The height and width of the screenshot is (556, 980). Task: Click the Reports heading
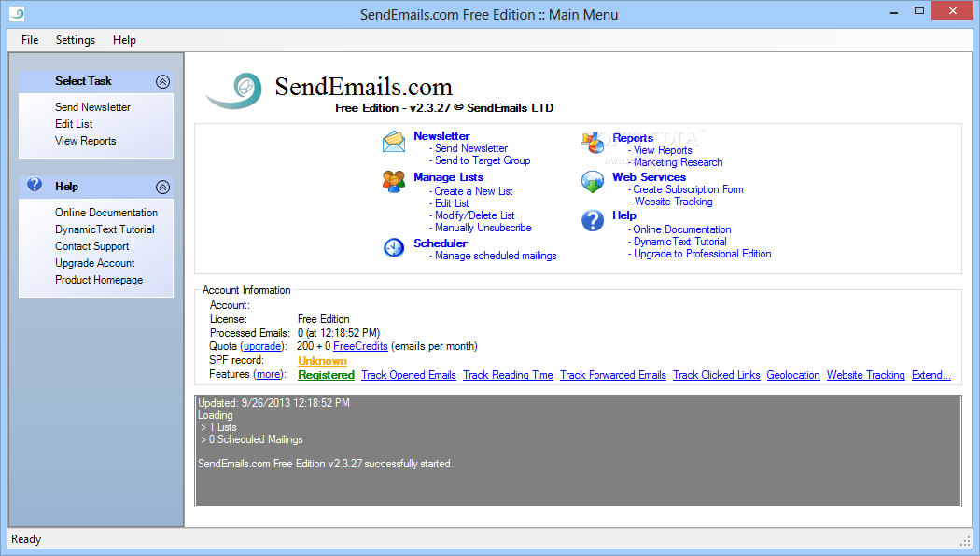tap(633, 137)
